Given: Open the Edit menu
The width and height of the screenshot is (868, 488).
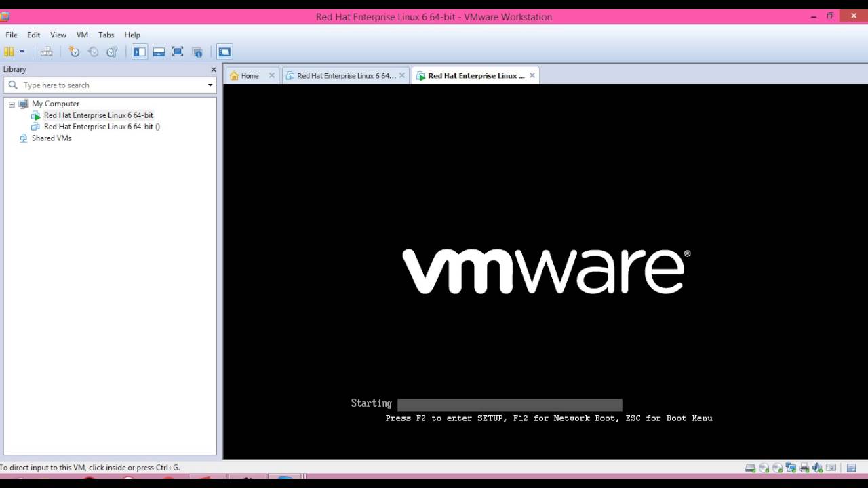Looking at the screenshot, I should tap(34, 35).
